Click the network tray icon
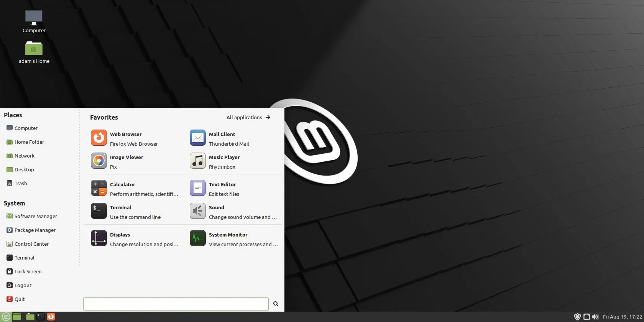The height and width of the screenshot is (322, 644). coord(586,317)
